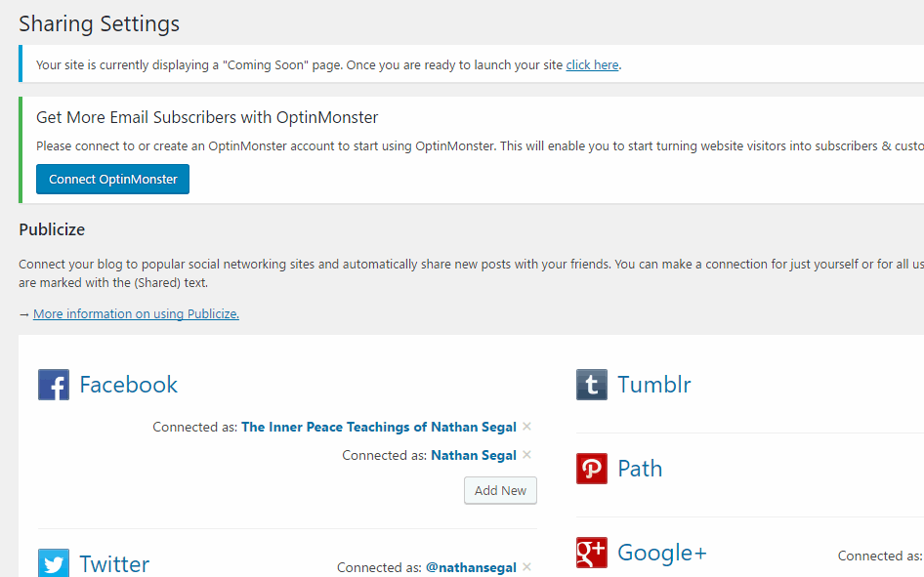Click Add New under Facebook connections
Viewport: 924px width, 577px height.
500,491
